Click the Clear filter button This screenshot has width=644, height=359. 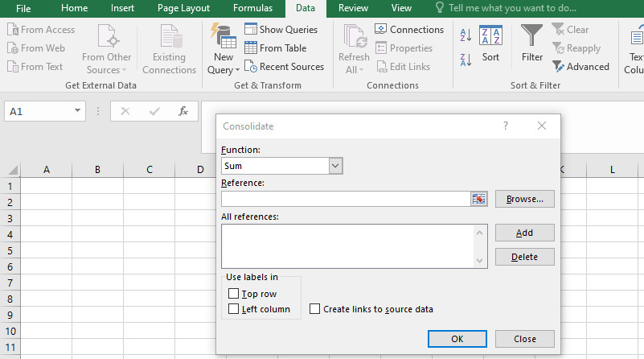click(571, 30)
